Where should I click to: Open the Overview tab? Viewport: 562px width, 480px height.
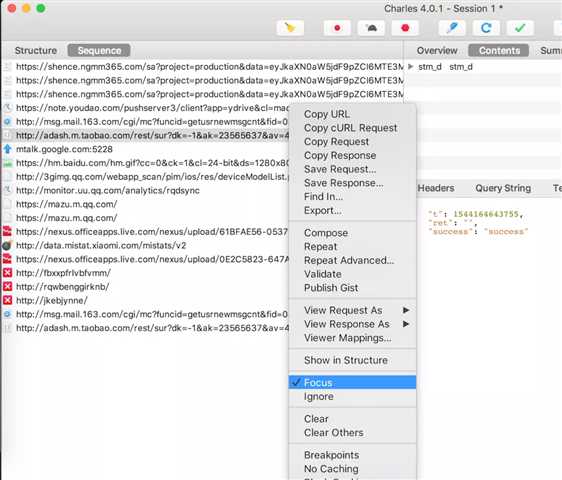(x=437, y=51)
